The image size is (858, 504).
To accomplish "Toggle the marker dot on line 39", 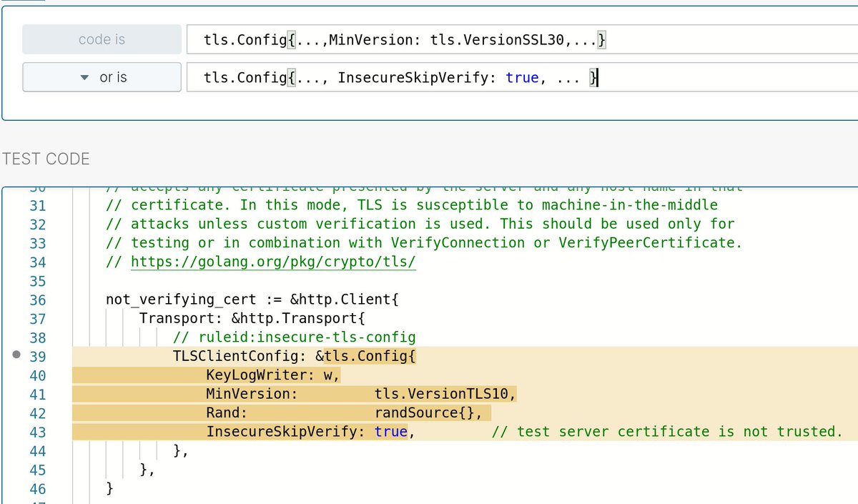I will [x=17, y=356].
